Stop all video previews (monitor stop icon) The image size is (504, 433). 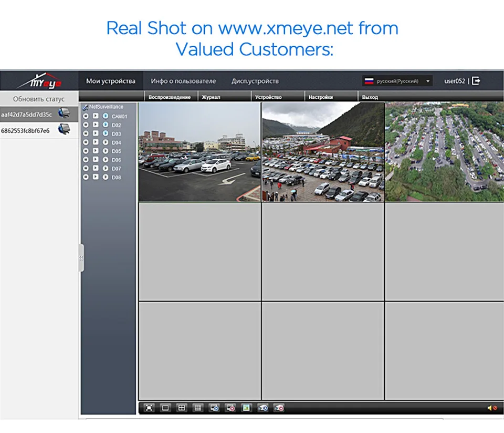(x=230, y=408)
